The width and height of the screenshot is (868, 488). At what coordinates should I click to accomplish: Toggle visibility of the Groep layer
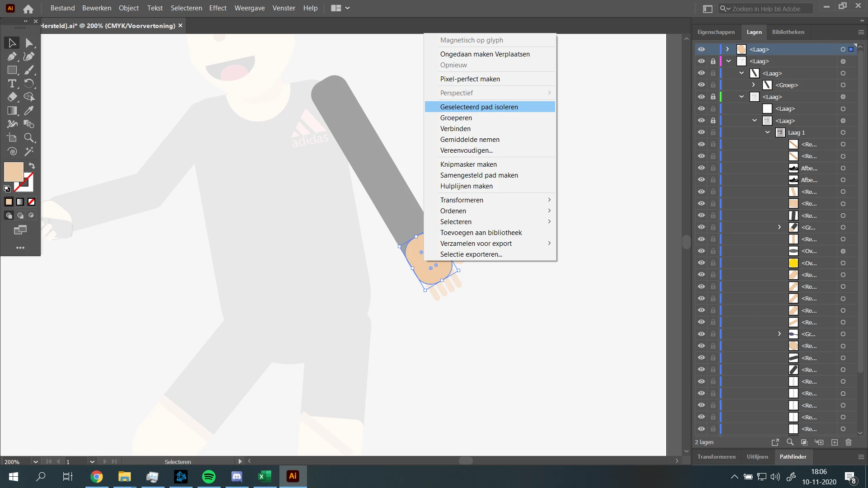pyautogui.click(x=701, y=85)
